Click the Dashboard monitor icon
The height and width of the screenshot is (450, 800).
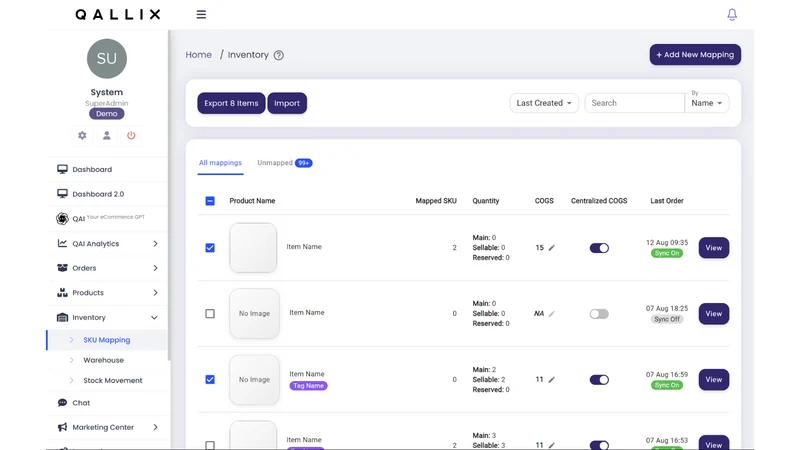(62, 169)
